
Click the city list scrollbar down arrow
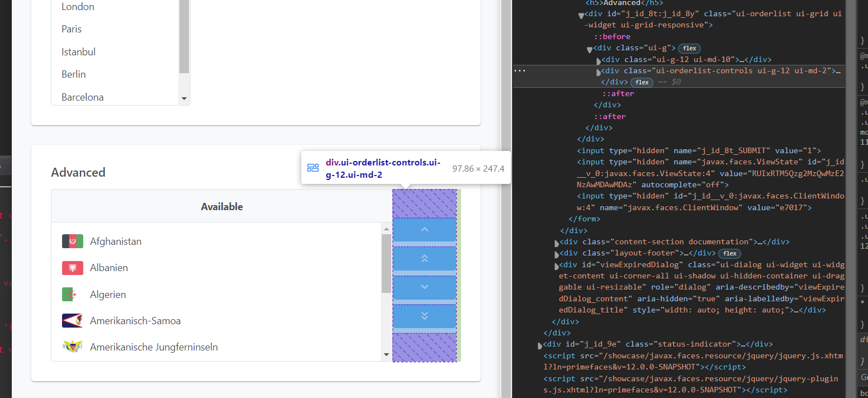pos(184,99)
